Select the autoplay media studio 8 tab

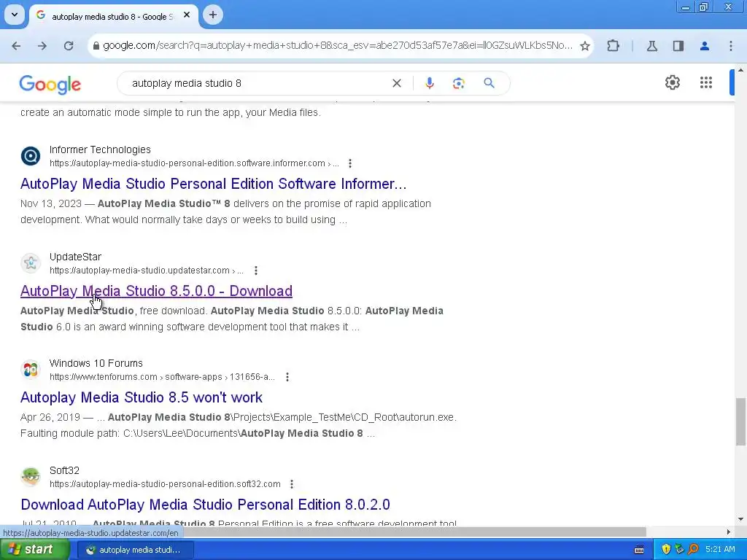pyautogui.click(x=113, y=17)
